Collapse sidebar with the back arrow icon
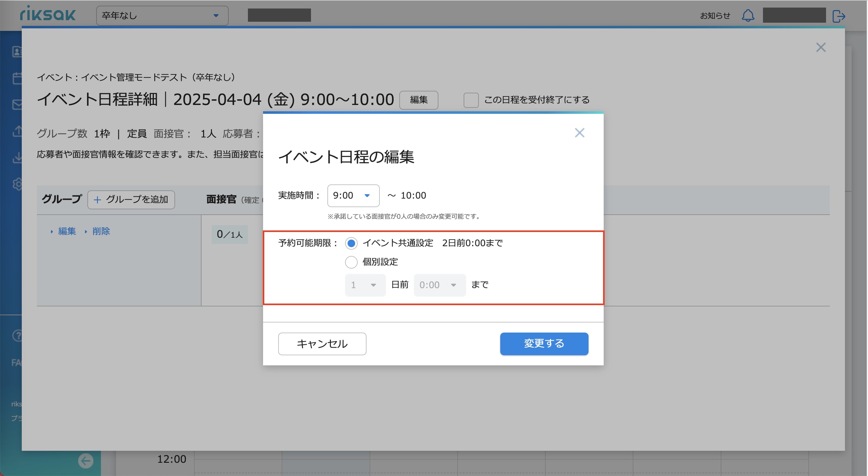 tap(85, 461)
